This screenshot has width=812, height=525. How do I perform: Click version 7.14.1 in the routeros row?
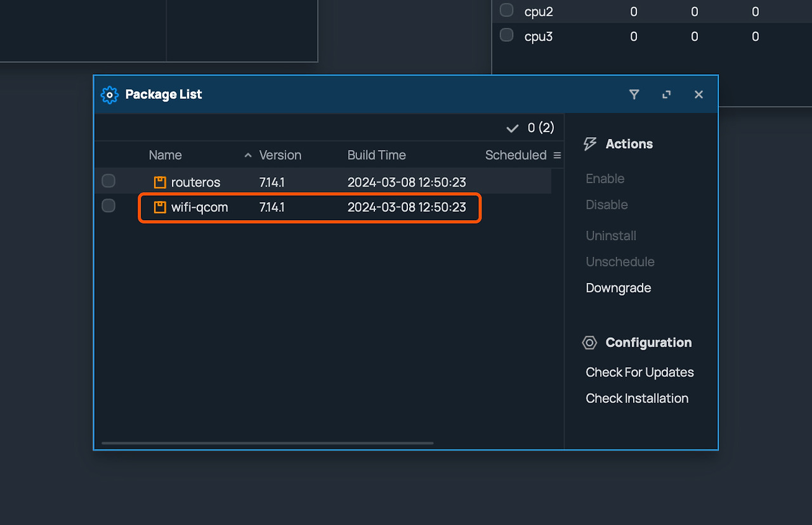272,183
